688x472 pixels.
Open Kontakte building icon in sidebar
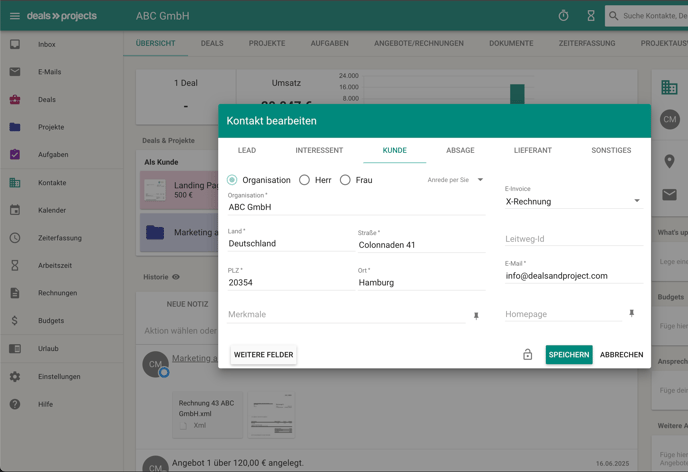[x=15, y=182]
